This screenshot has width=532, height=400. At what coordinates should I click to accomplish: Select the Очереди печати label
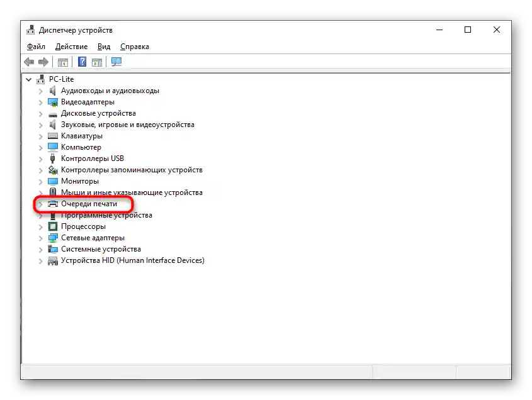click(89, 204)
